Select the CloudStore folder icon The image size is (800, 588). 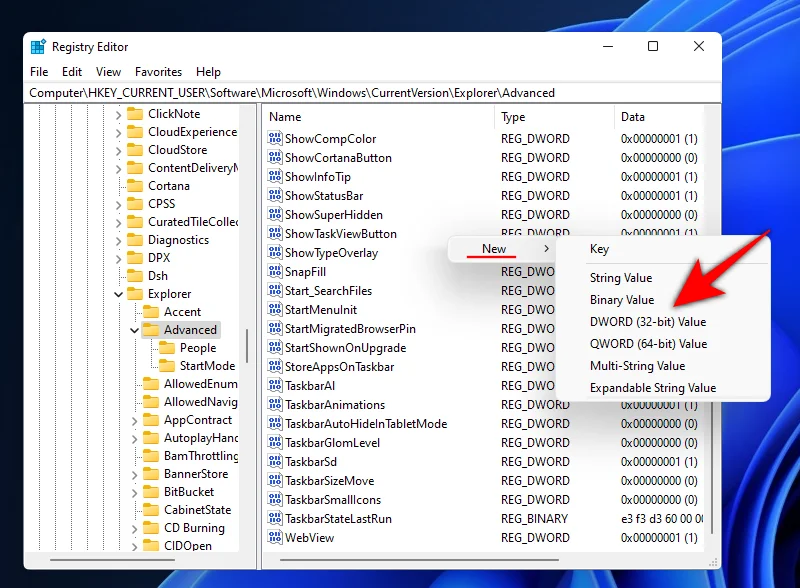coord(135,149)
